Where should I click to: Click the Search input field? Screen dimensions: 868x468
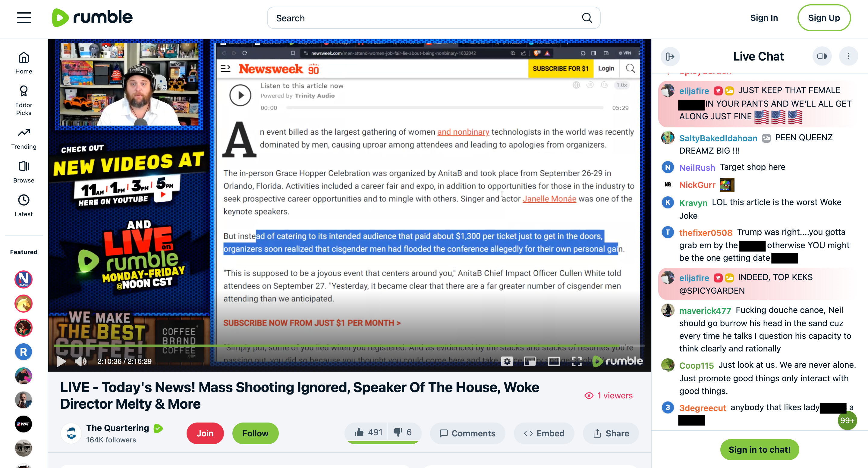(425, 18)
